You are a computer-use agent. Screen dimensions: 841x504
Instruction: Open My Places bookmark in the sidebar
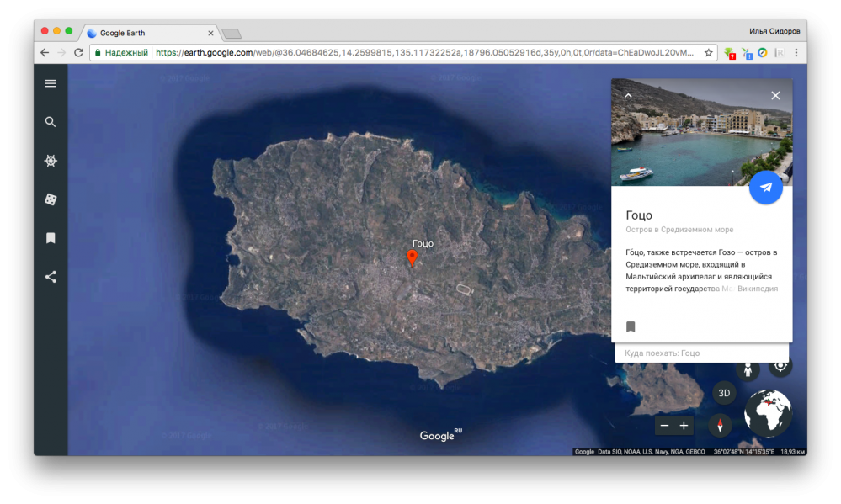(x=51, y=238)
